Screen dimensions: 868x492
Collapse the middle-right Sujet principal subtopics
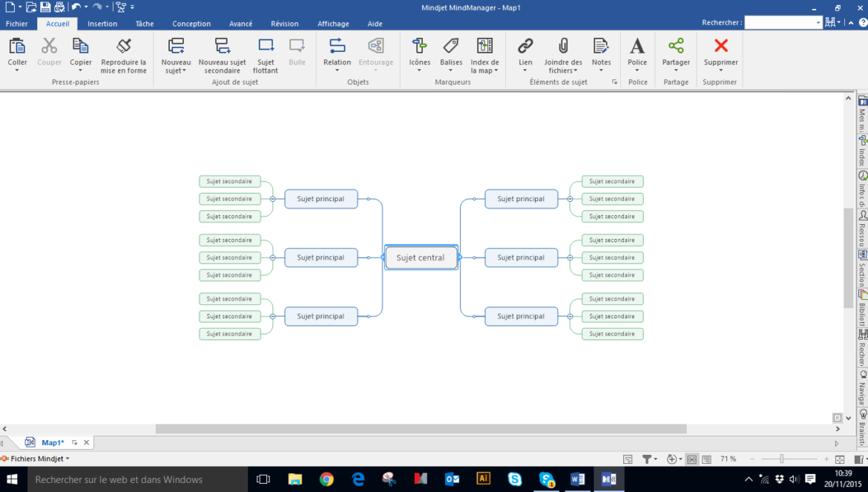point(570,258)
